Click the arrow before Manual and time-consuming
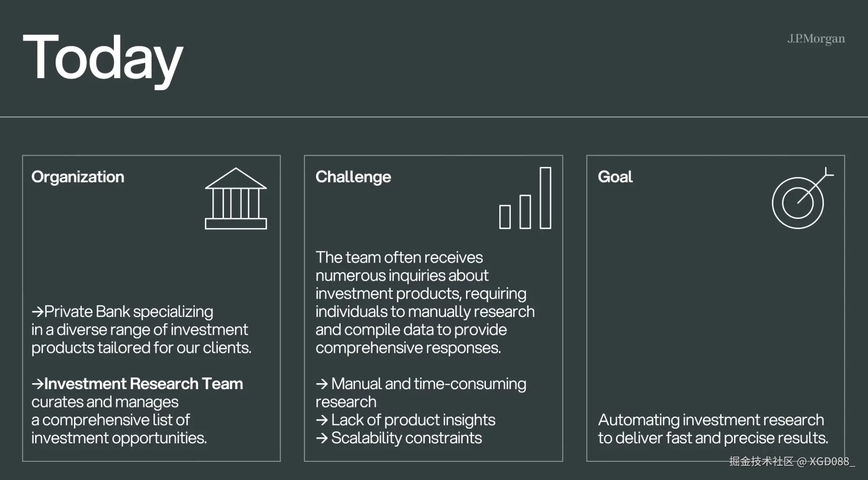The width and height of the screenshot is (868, 480). coord(322,384)
